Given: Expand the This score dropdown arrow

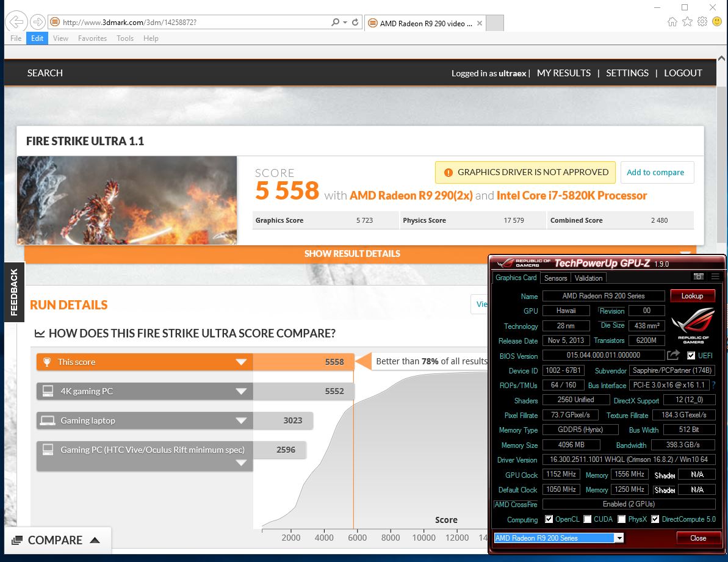Looking at the screenshot, I should click(241, 362).
